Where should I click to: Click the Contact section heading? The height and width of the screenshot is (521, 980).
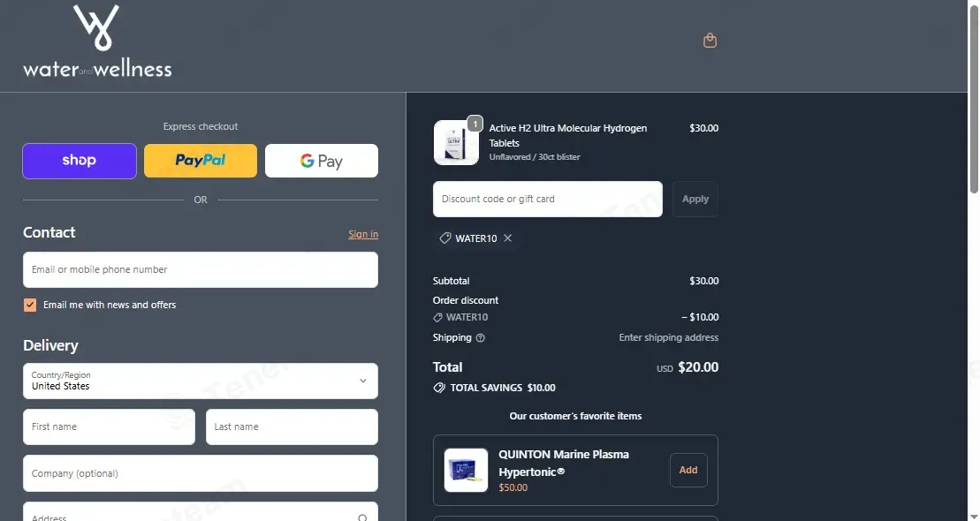pos(49,232)
